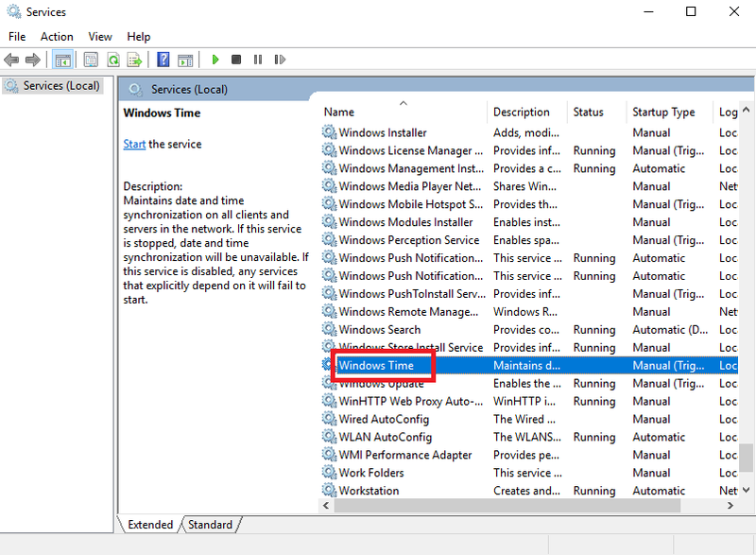Image resolution: width=756 pixels, height=555 pixels.
Task: Click the 'Shares Win...' description cell
Action: point(524,186)
